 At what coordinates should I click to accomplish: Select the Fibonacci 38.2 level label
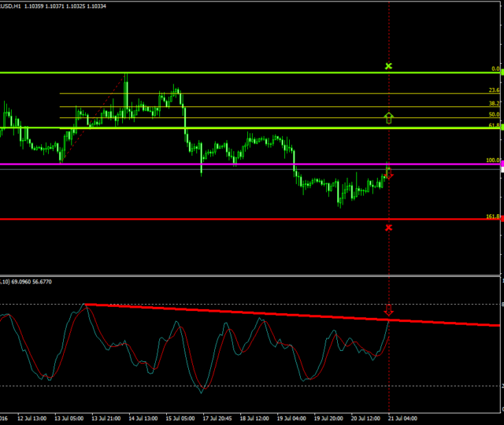tap(494, 103)
